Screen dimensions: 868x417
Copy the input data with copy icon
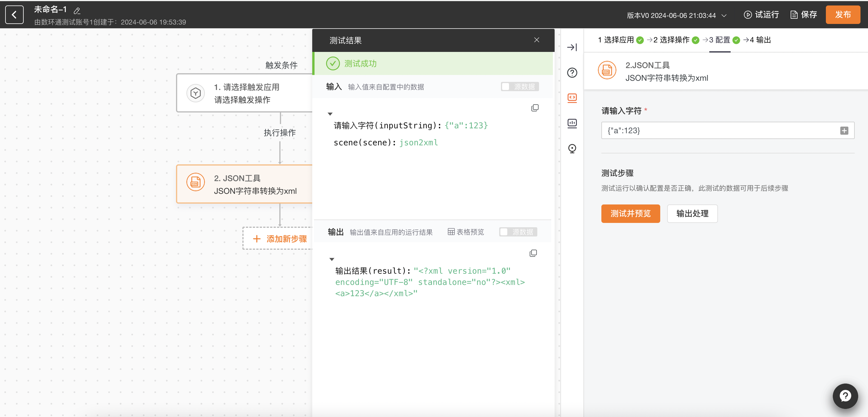[535, 108]
